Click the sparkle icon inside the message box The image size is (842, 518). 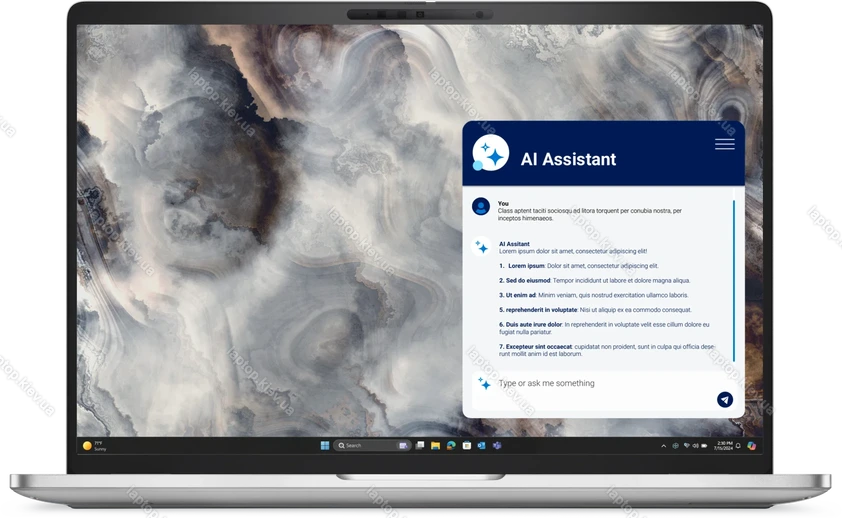(484, 383)
